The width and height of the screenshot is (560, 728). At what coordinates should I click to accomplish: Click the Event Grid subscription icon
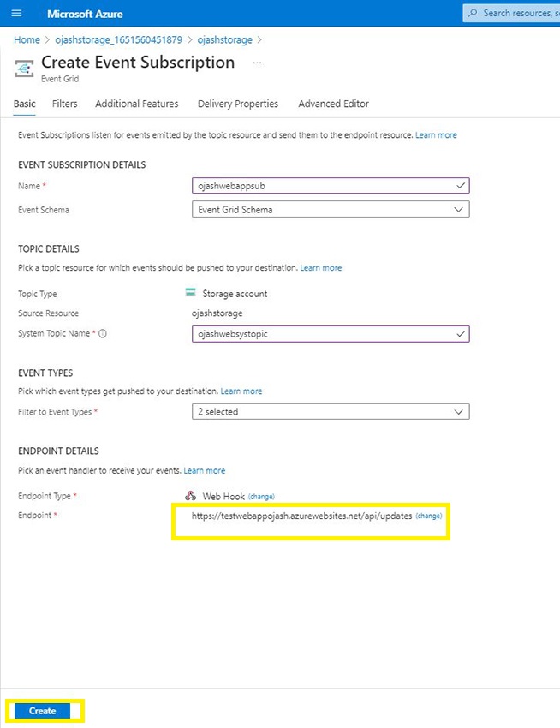tap(26, 68)
